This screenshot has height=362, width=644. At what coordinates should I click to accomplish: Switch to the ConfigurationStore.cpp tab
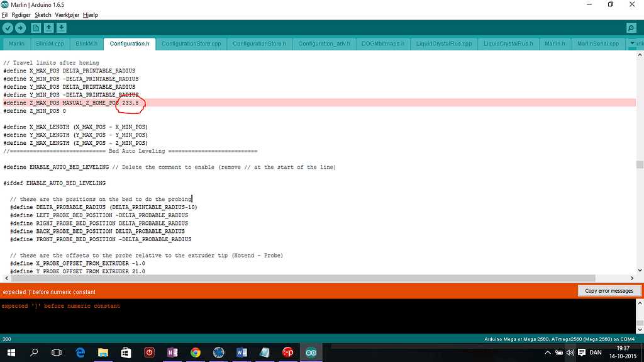191,43
